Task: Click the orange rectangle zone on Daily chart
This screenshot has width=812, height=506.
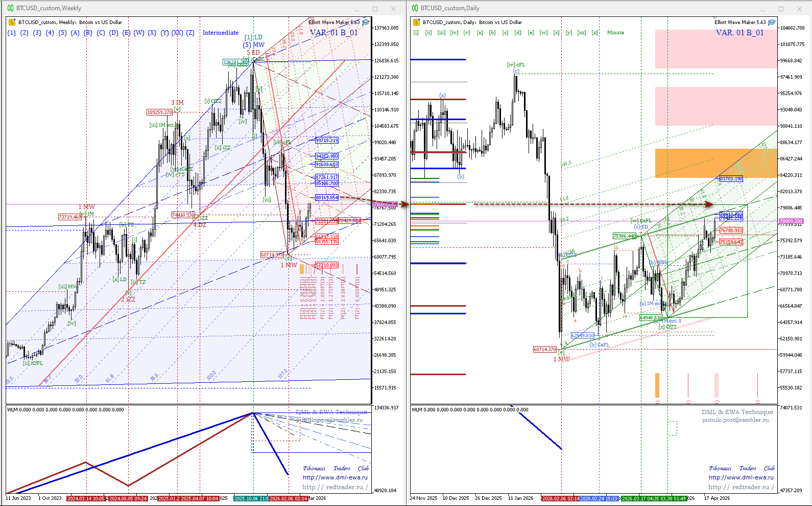Action: pyautogui.click(x=715, y=163)
